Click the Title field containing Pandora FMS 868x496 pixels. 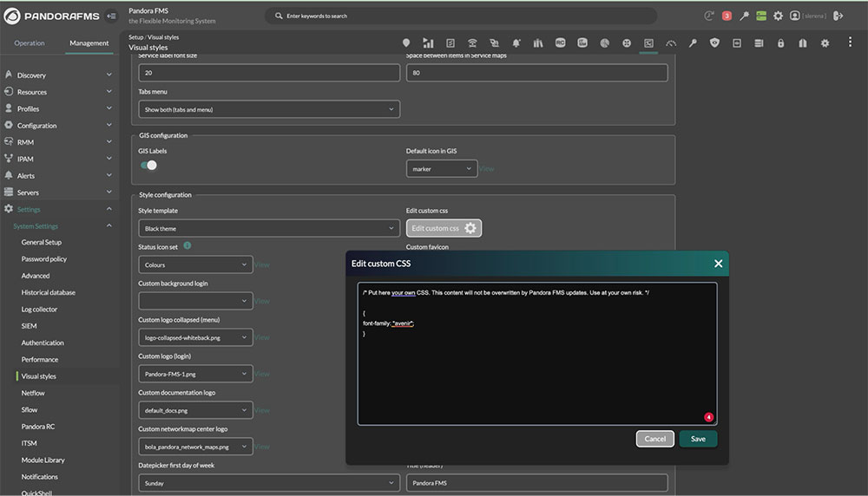pos(537,483)
